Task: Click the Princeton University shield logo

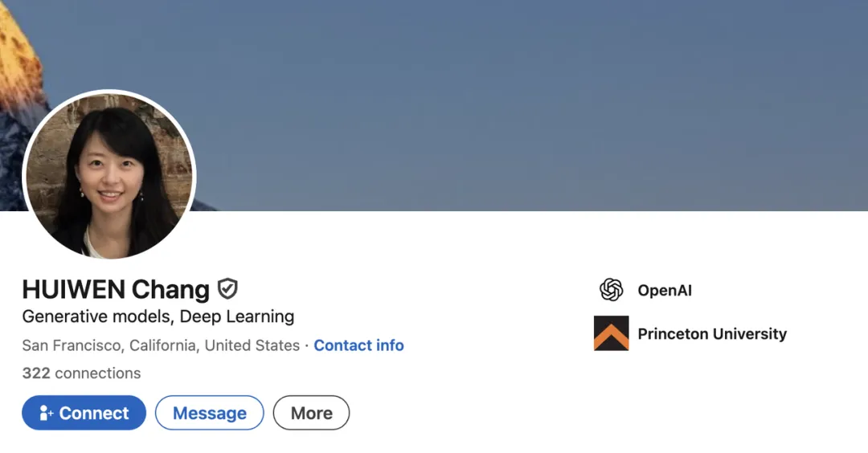Action: pos(612,333)
